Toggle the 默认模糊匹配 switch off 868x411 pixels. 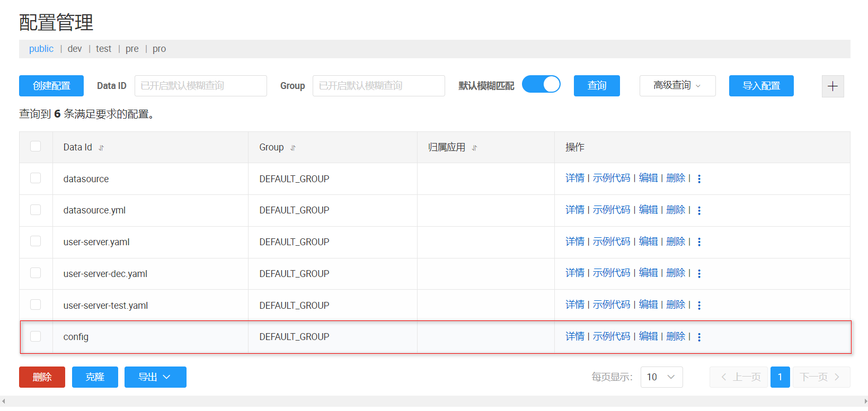click(541, 84)
